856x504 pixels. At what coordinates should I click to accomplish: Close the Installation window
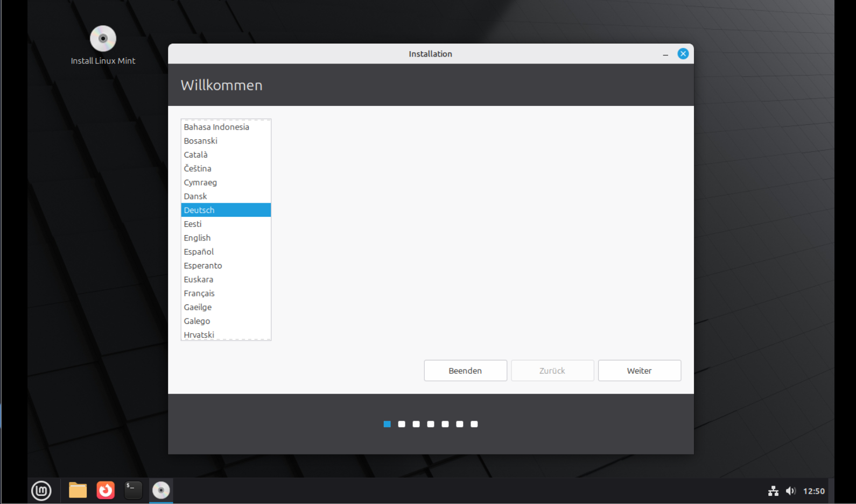tap(683, 54)
